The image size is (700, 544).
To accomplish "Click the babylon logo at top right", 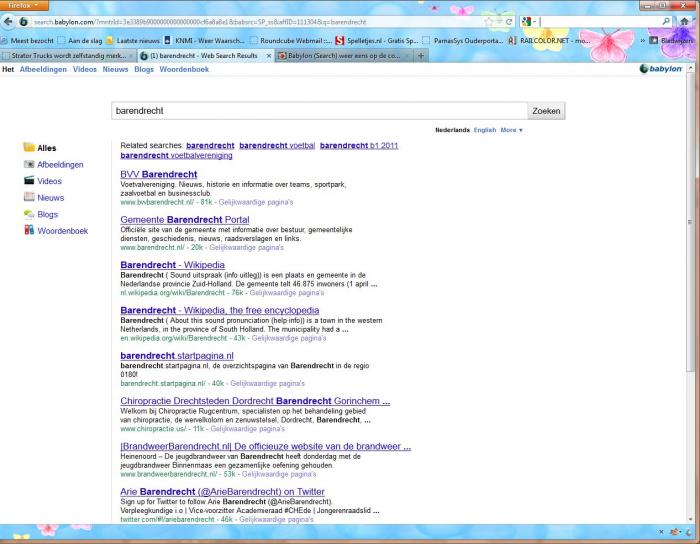I will (661, 69).
